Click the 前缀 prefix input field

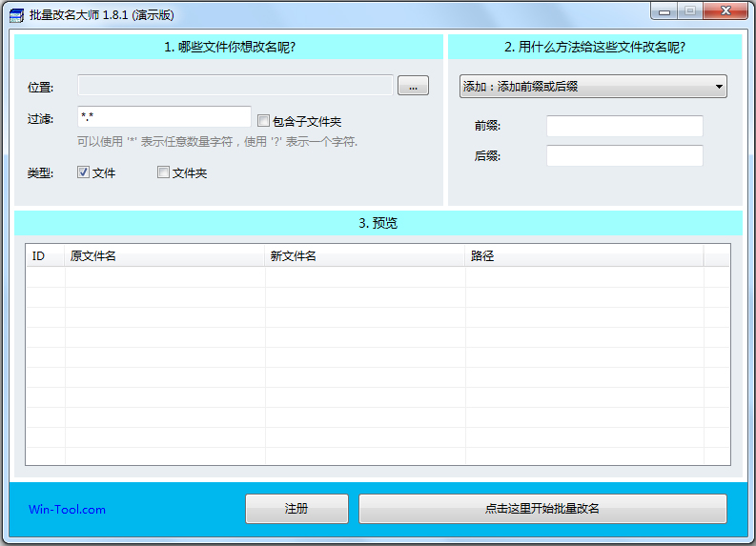click(x=624, y=126)
